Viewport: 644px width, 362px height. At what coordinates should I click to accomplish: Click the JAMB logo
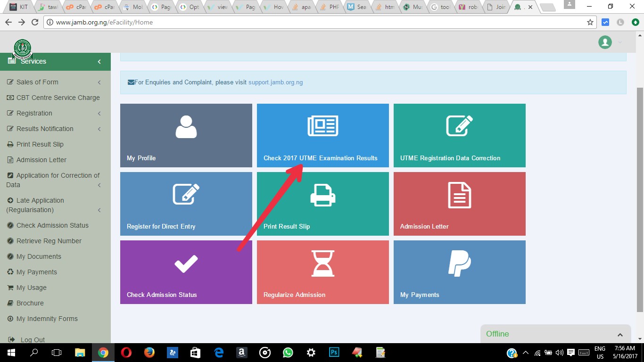(x=22, y=49)
